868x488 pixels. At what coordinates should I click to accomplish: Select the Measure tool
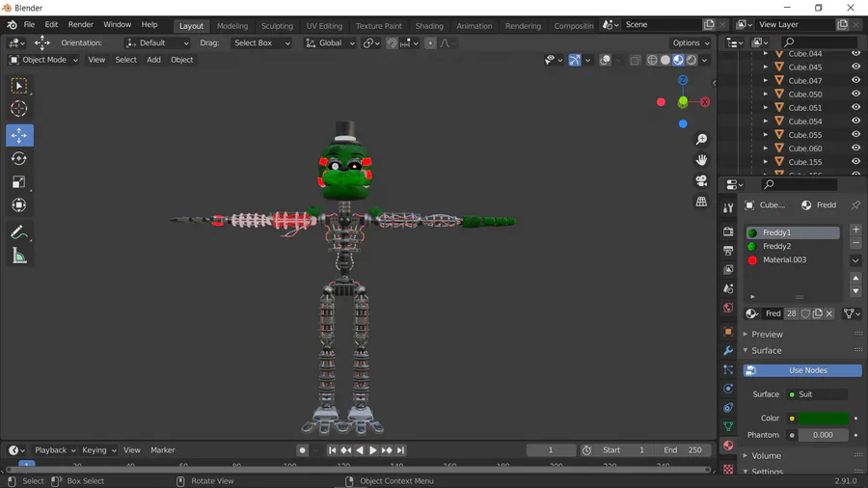point(19,256)
